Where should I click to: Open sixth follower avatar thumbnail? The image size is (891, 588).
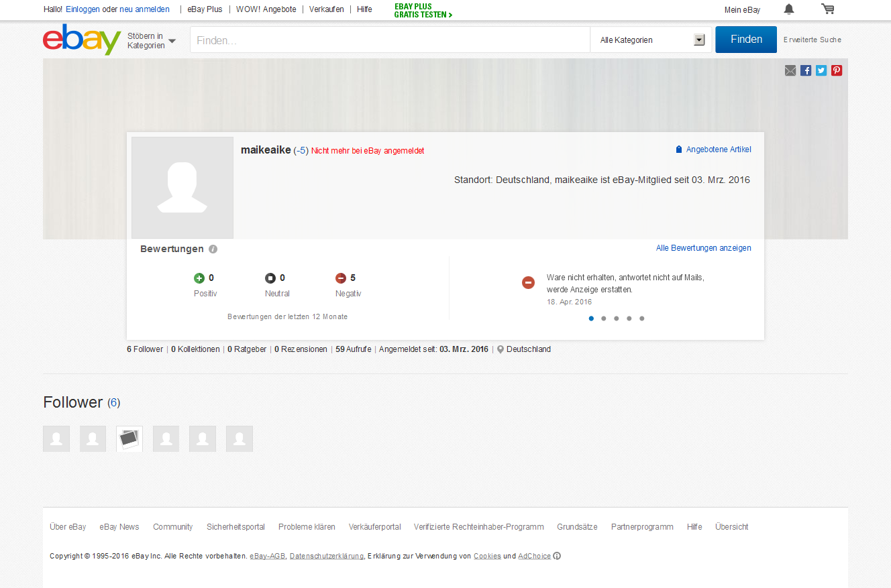click(x=240, y=438)
